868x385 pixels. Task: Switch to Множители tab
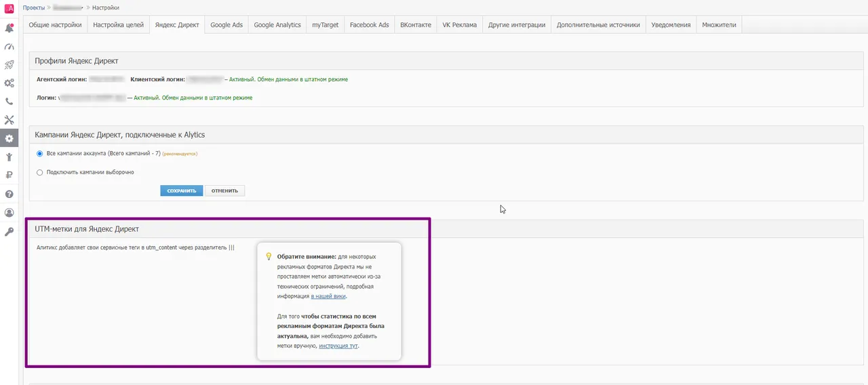click(x=719, y=24)
